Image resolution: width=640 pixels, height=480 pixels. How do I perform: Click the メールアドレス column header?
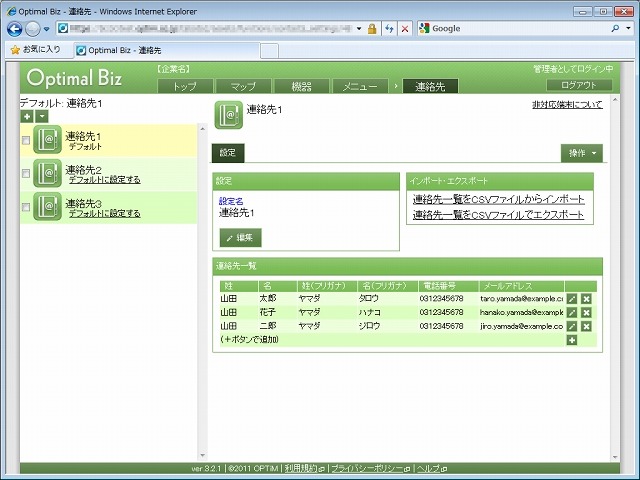pos(522,286)
